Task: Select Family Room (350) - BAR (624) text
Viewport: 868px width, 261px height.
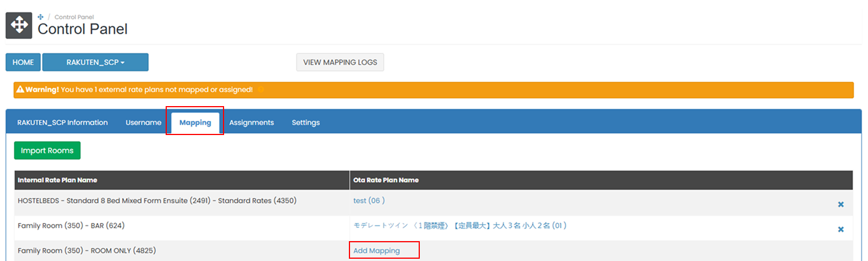Action: [71, 225]
